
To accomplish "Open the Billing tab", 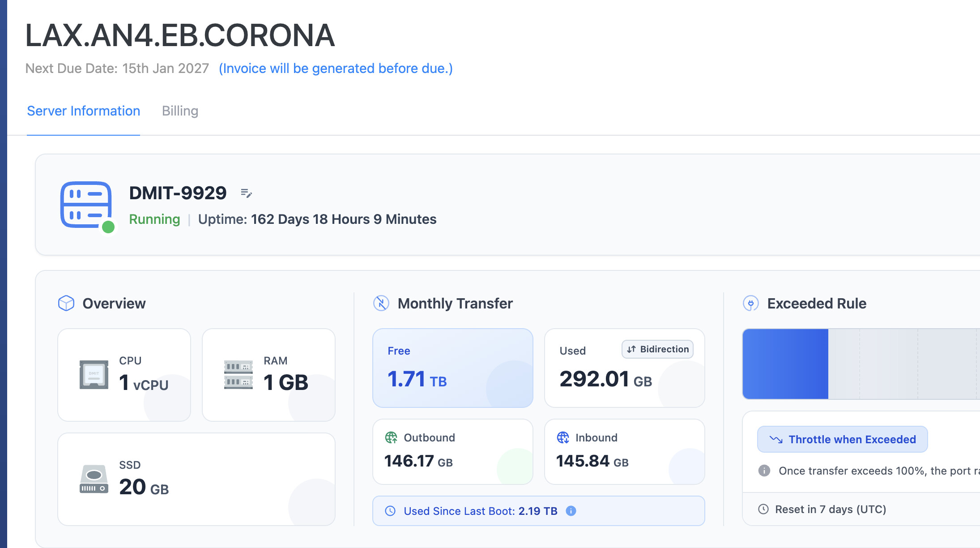I will click(x=180, y=111).
